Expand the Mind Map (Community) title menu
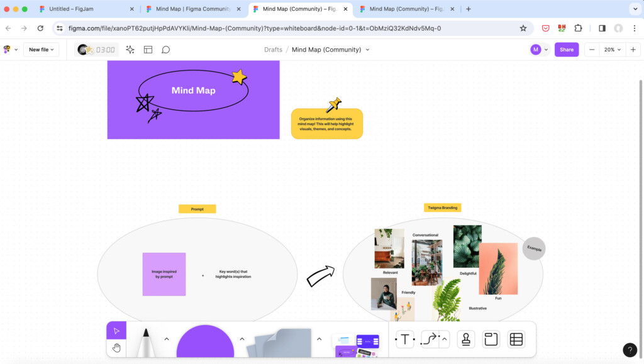The image size is (644, 364). 368,50
